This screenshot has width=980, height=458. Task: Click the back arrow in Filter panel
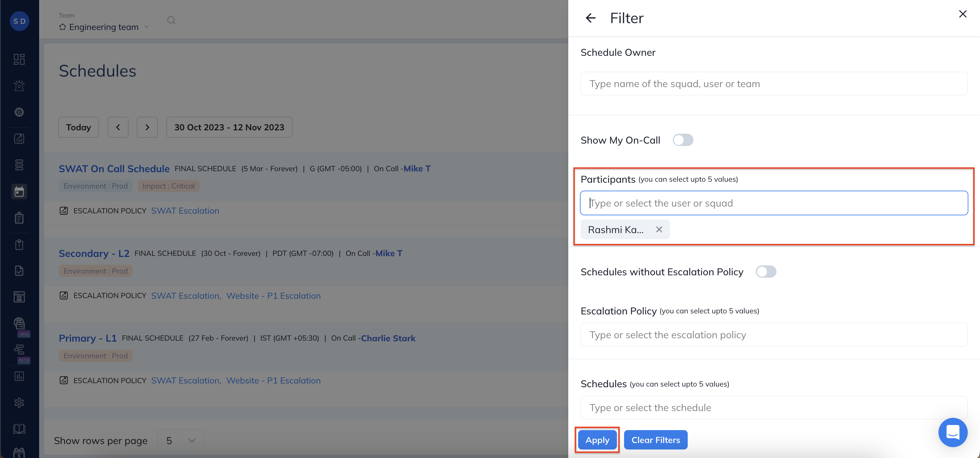590,18
